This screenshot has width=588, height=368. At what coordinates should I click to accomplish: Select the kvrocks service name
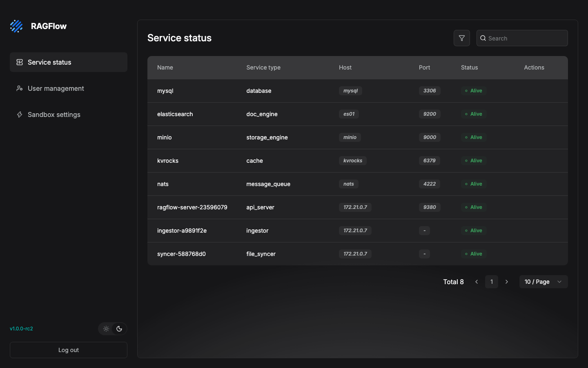click(x=168, y=161)
